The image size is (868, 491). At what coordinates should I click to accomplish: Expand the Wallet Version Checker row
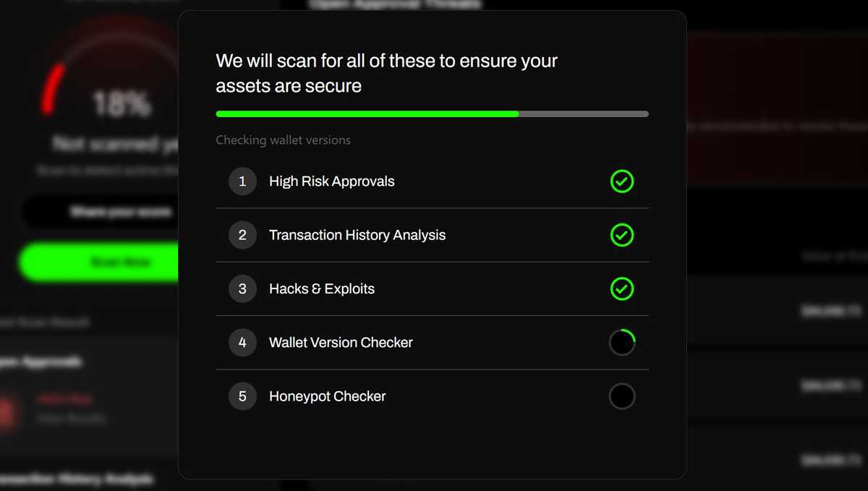[432, 342]
